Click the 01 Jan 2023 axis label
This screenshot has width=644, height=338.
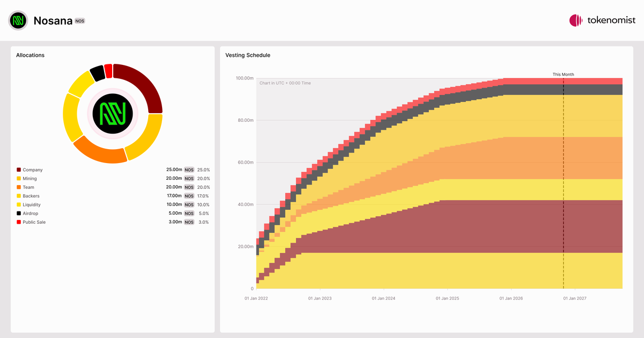coord(320,298)
